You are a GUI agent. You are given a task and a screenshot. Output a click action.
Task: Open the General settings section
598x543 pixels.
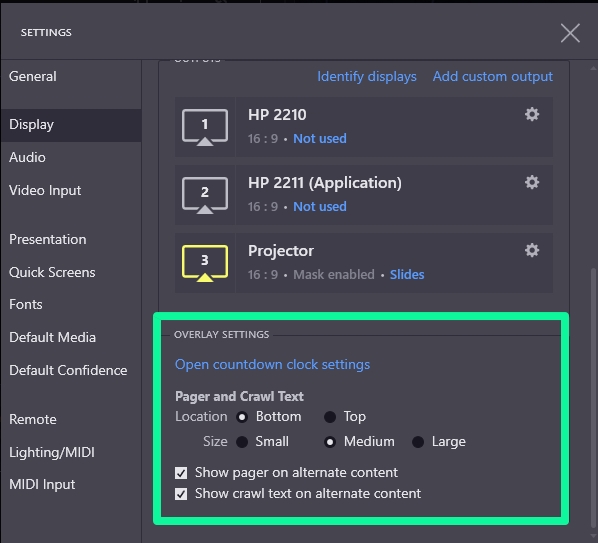[71, 76]
